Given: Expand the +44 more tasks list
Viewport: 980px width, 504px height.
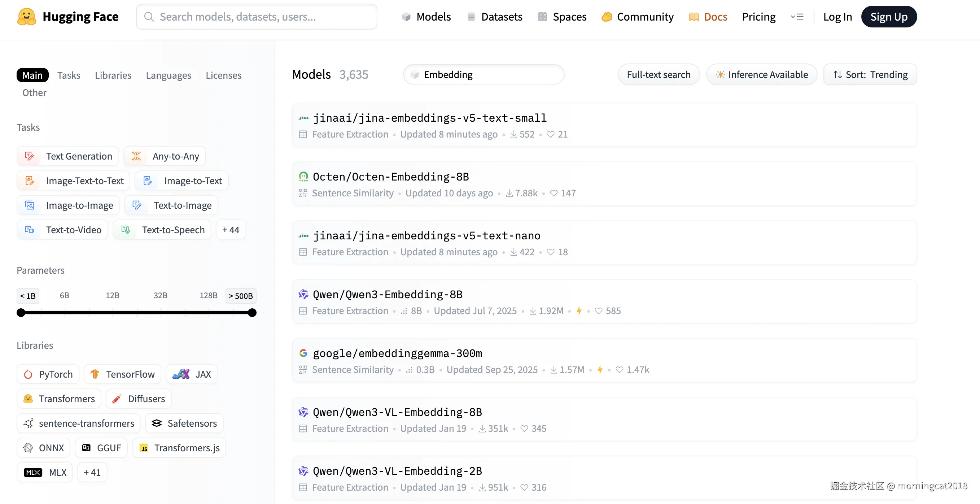Looking at the screenshot, I should (231, 230).
